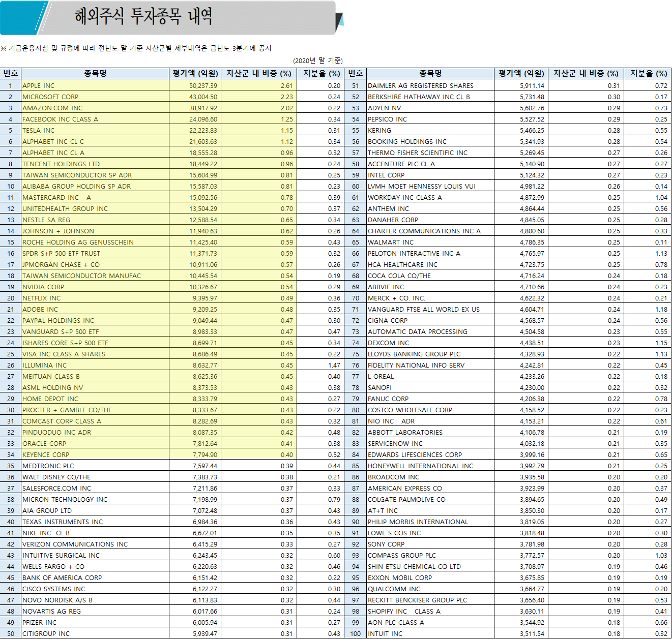672x639 pixels.
Task: Click PELOTON INTERACTIVE INC A cell
Action: pos(430,253)
